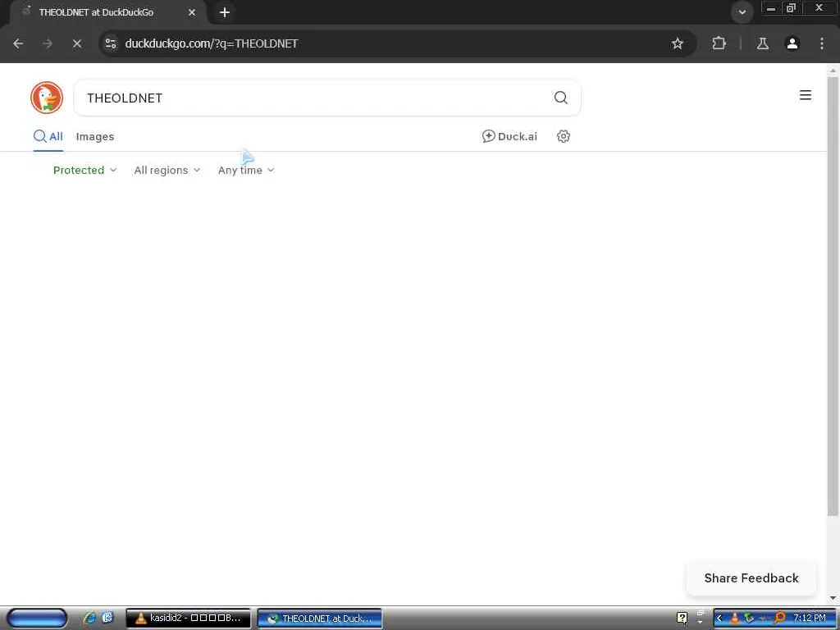Image resolution: width=840 pixels, height=630 pixels.
Task: Open search settings gear icon
Action: point(563,137)
